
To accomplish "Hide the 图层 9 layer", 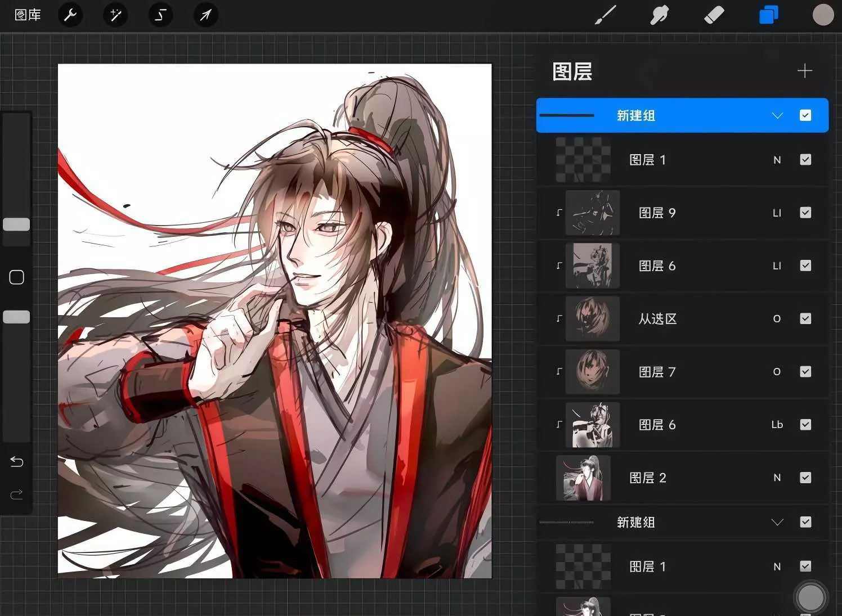I will pos(805,213).
